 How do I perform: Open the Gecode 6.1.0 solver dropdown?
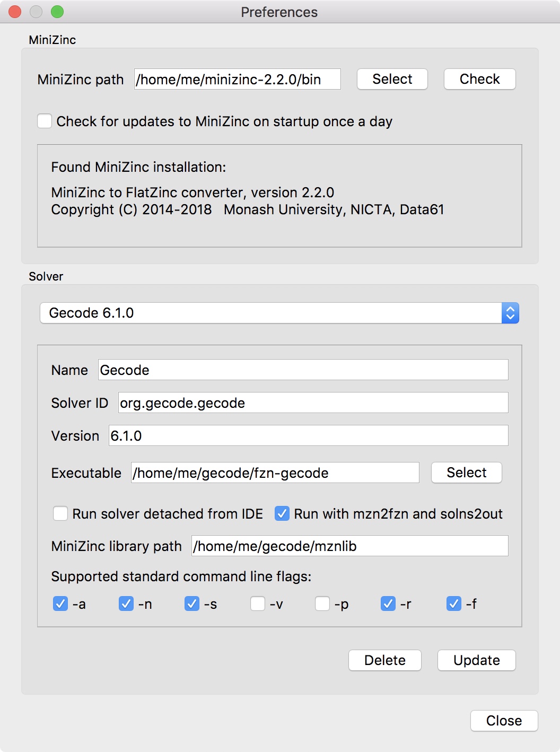[279, 313]
